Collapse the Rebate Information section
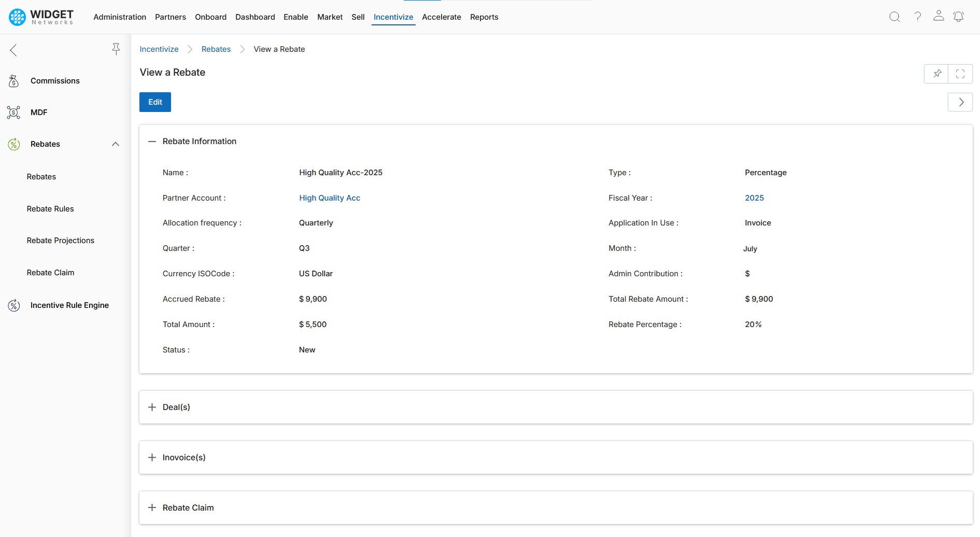Screen dimensions: 980x537 [x=152, y=142]
